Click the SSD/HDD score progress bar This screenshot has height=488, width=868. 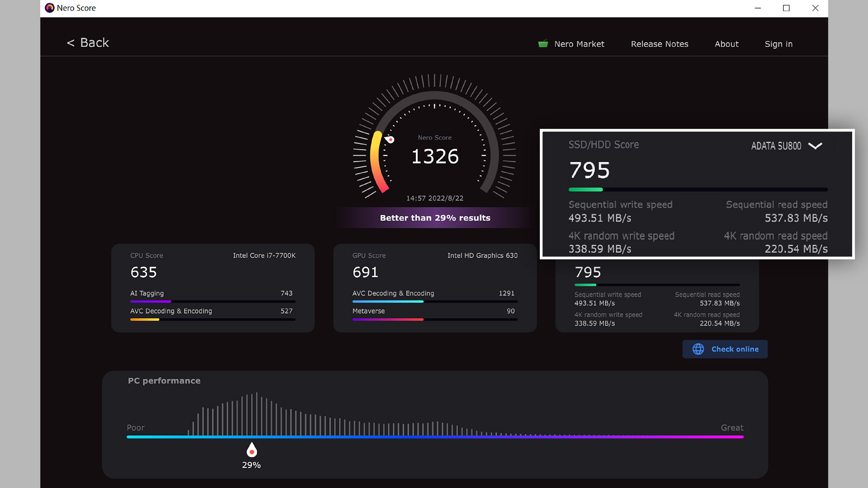coord(698,189)
